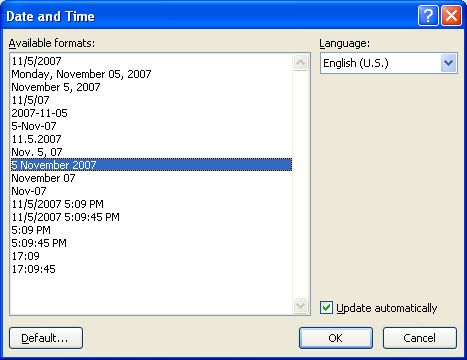Click the highlighted 5 November 2007 format
The height and width of the screenshot is (360, 467).
coord(151,165)
